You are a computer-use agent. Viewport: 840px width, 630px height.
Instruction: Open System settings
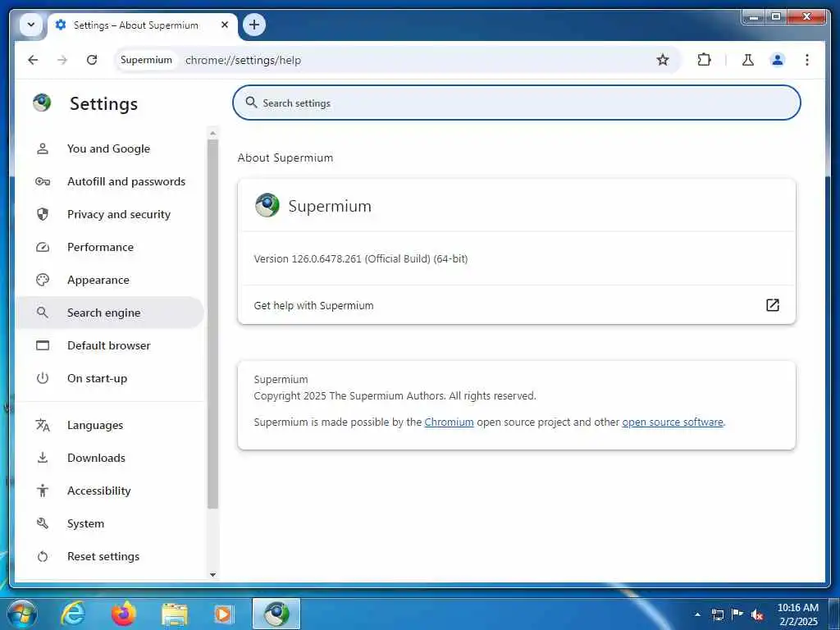(x=109, y=523)
